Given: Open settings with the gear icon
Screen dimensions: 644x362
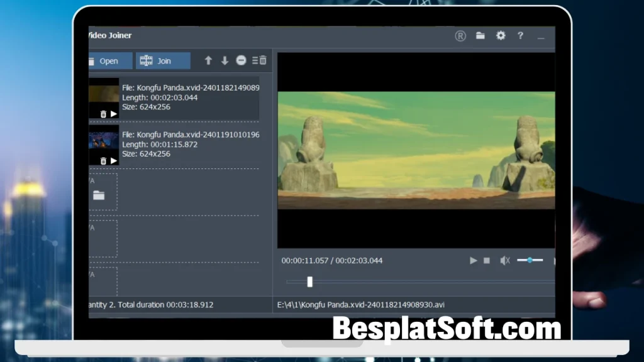Looking at the screenshot, I should (501, 36).
